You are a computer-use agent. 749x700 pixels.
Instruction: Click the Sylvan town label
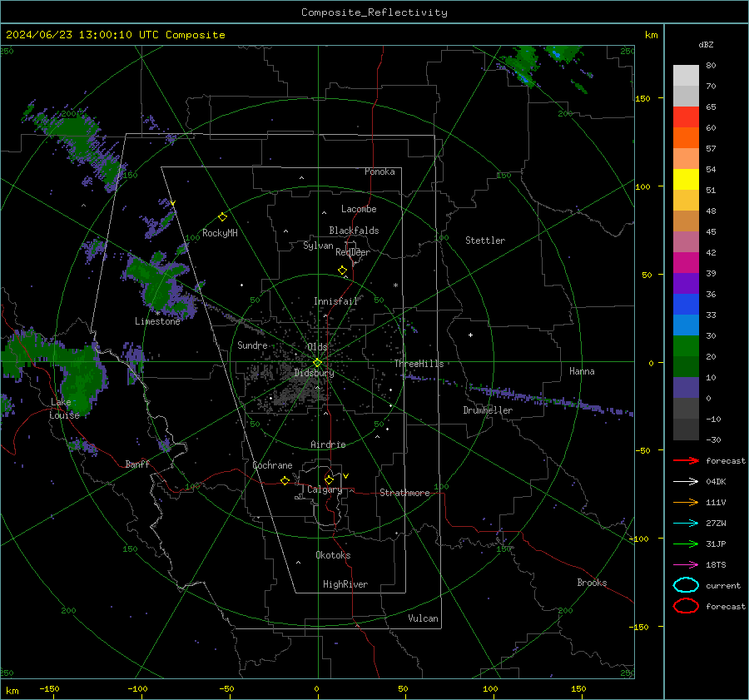[x=318, y=246]
